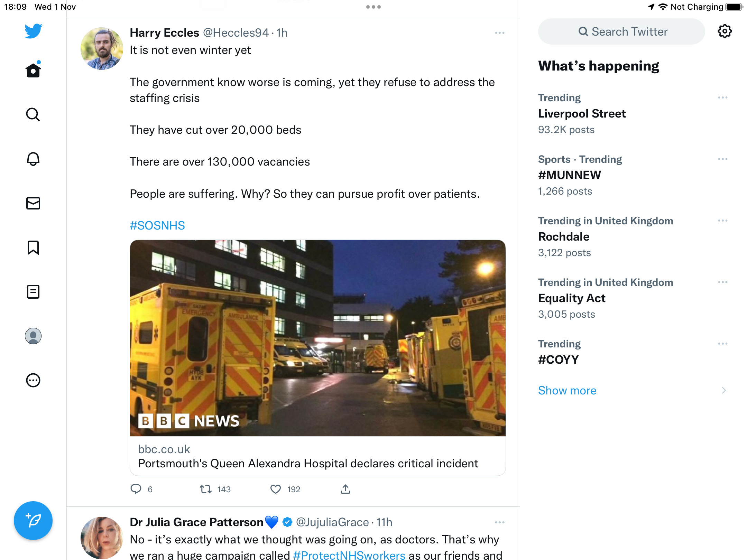Open the Home timeline icon

(x=33, y=69)
